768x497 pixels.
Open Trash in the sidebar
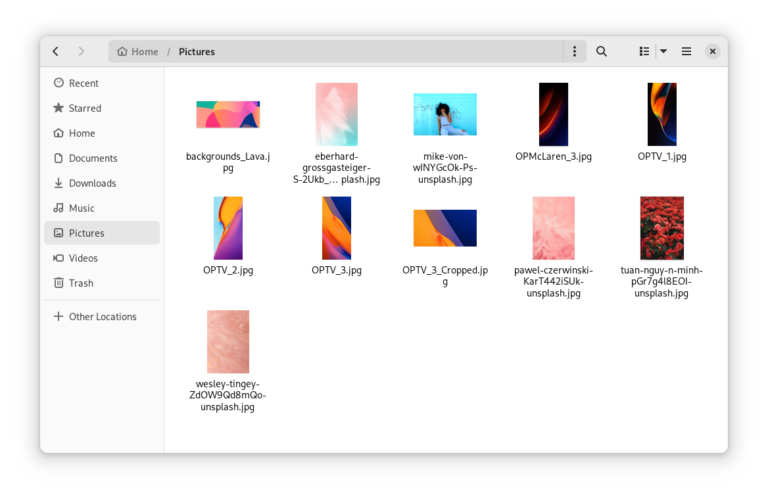pyautogui.click(x=102, y=283)
